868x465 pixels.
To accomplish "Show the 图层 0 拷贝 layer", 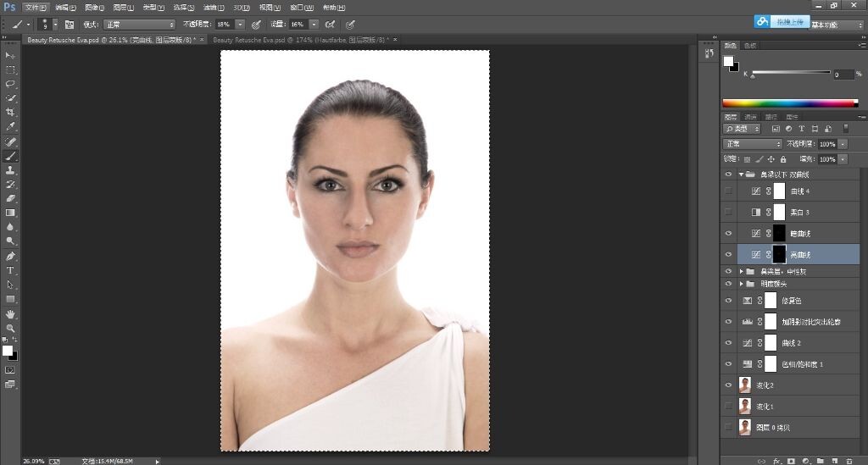I will tap(728, 428).
